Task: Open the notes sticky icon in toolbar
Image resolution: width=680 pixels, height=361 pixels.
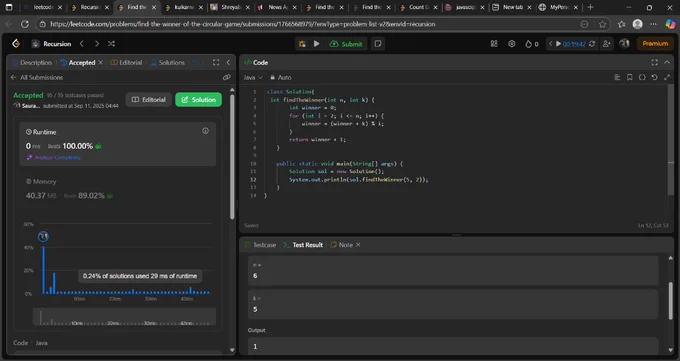Action: point(378,44)
